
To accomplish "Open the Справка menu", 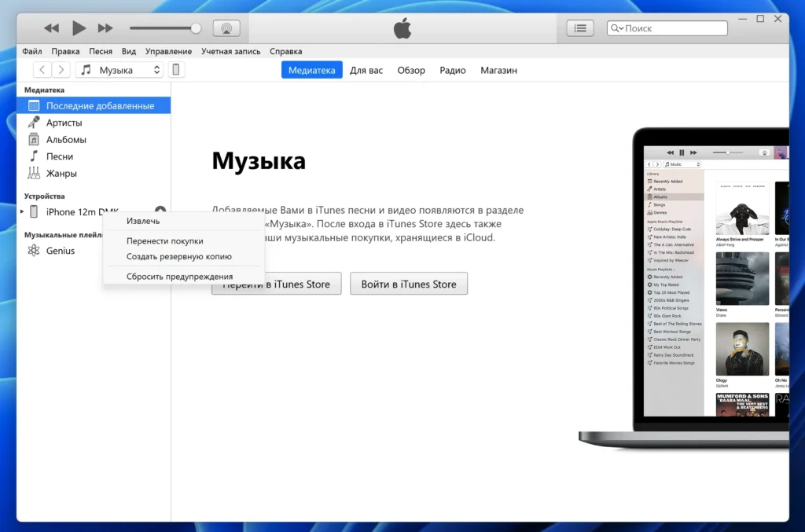I will coord(286,51).
